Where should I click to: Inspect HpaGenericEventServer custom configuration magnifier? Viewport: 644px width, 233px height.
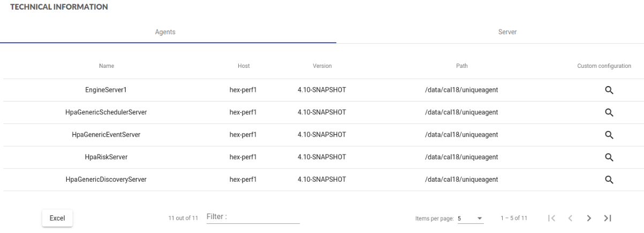[x=608, y=135]
